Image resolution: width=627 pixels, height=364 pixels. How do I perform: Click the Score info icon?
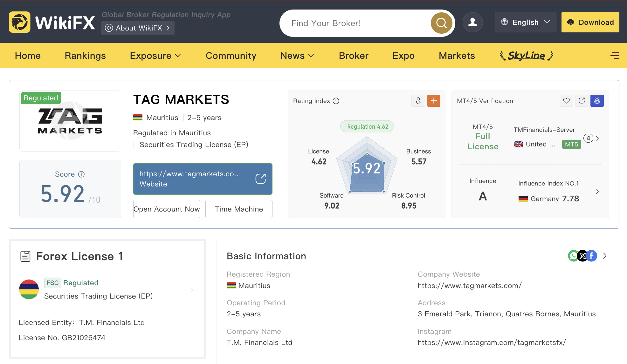coord(81,174)
